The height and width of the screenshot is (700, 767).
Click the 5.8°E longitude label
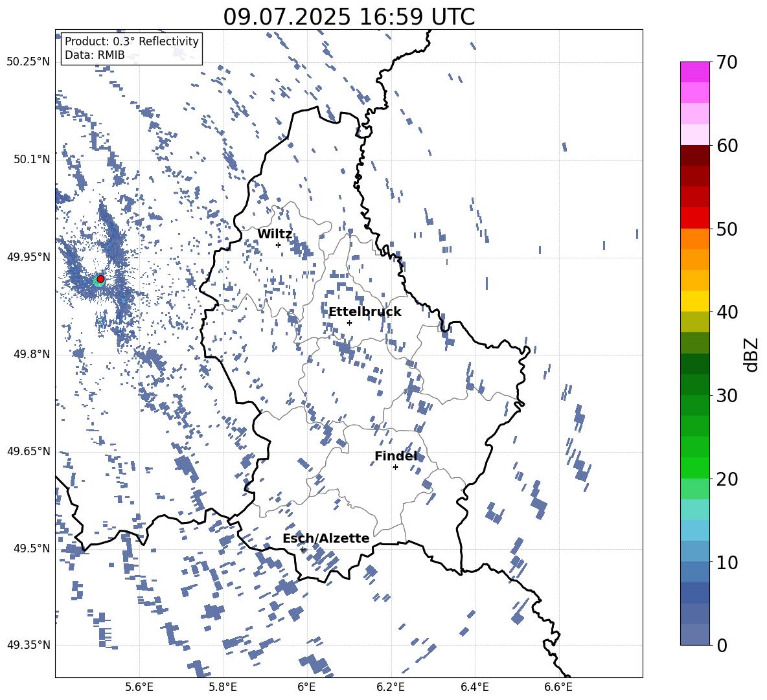click(223, 687)
